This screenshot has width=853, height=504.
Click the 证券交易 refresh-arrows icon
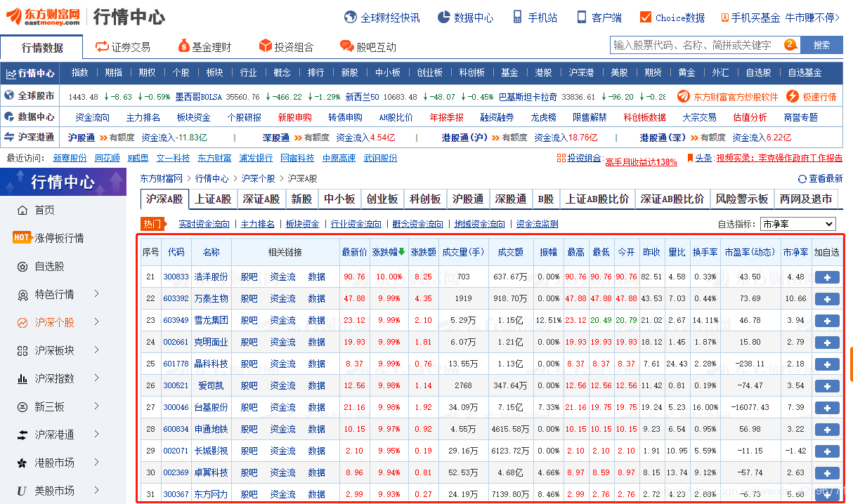(x=101, y=46)
